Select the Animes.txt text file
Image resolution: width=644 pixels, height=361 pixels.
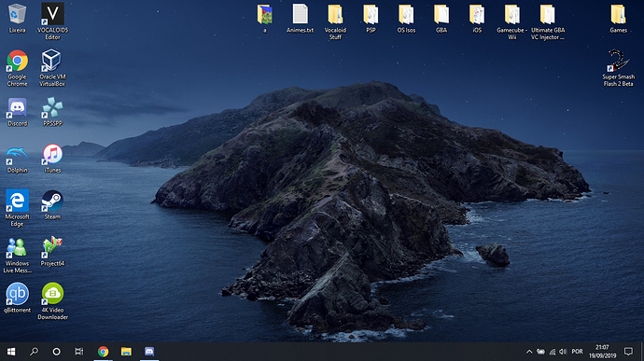point(300,19)
